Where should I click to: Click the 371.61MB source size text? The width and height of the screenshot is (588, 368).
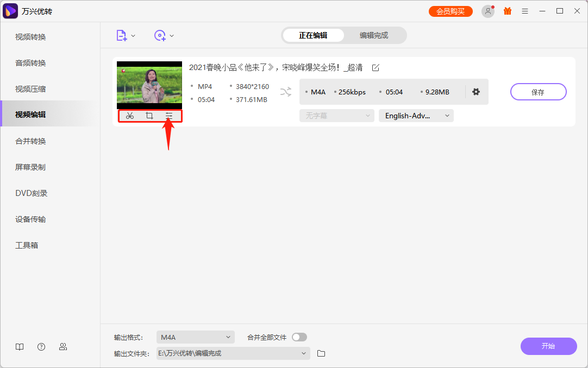tap(251, 99)
